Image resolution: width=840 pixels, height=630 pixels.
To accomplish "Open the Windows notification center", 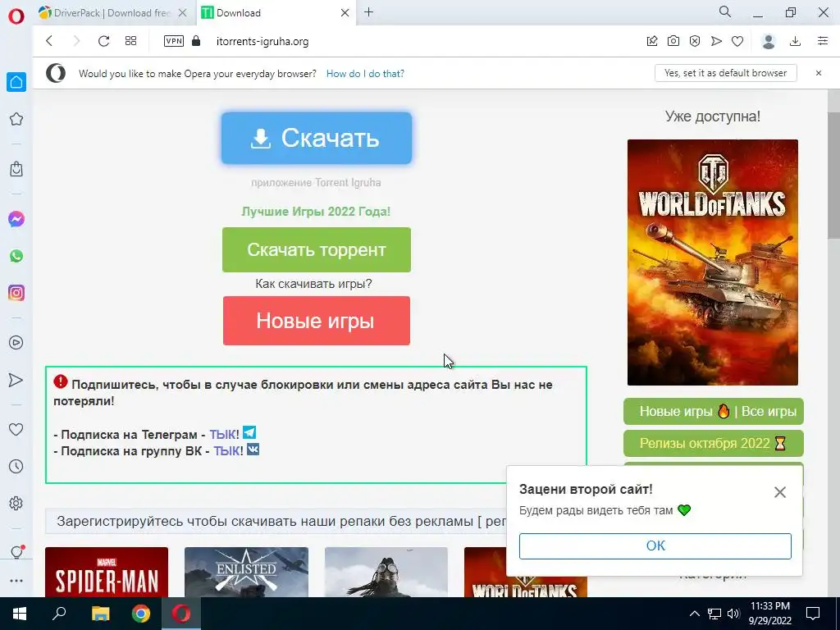I will 813,614.
